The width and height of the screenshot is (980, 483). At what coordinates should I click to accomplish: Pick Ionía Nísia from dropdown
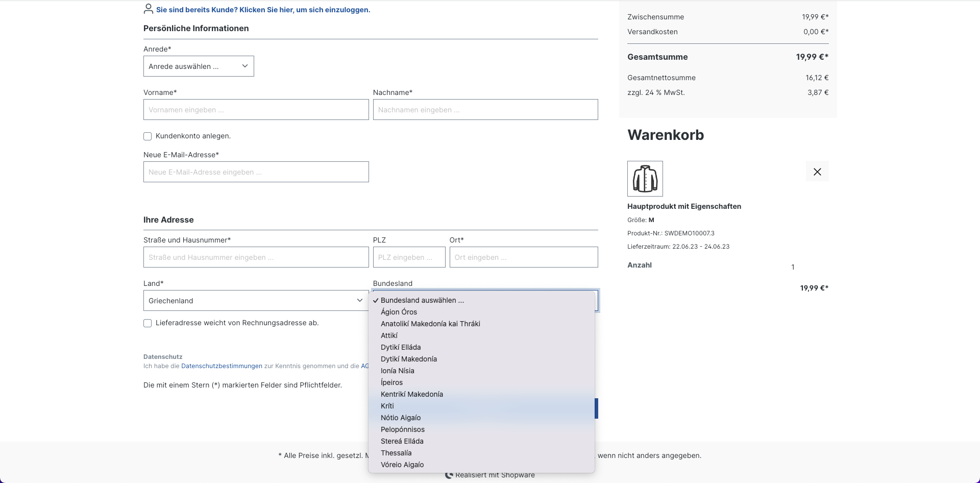(482, 371)
